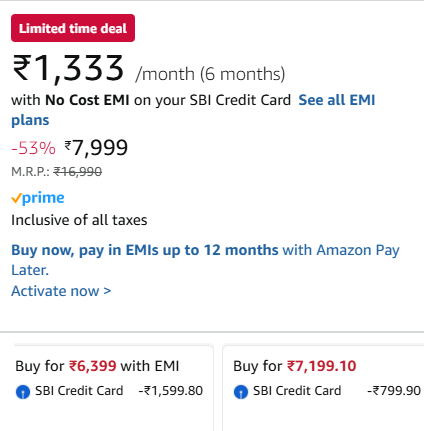
Task: Click Activate now link
Action: [x=61, y=291]
